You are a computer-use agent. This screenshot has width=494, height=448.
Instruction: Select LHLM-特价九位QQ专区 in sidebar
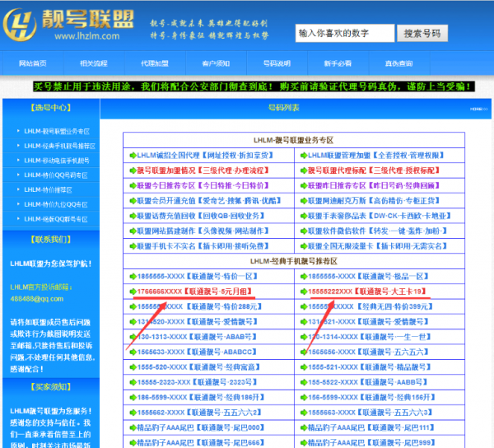(x=56, y=204)
